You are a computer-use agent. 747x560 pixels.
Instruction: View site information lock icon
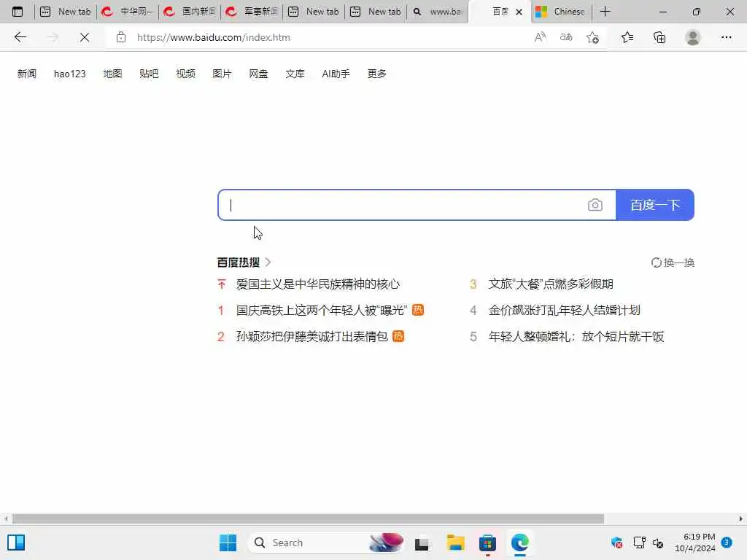click(x=121, y=37)
